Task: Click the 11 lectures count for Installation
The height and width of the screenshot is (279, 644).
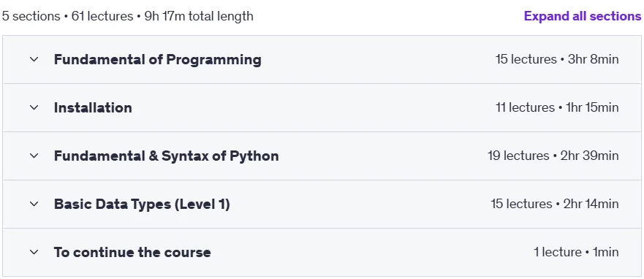Action: [x=526, y=107]
